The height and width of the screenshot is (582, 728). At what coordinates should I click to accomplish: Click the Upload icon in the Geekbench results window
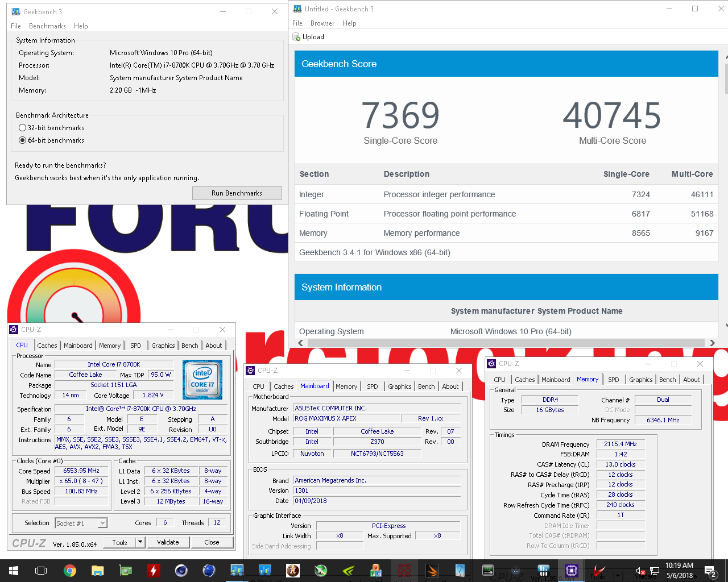[296, 37]
